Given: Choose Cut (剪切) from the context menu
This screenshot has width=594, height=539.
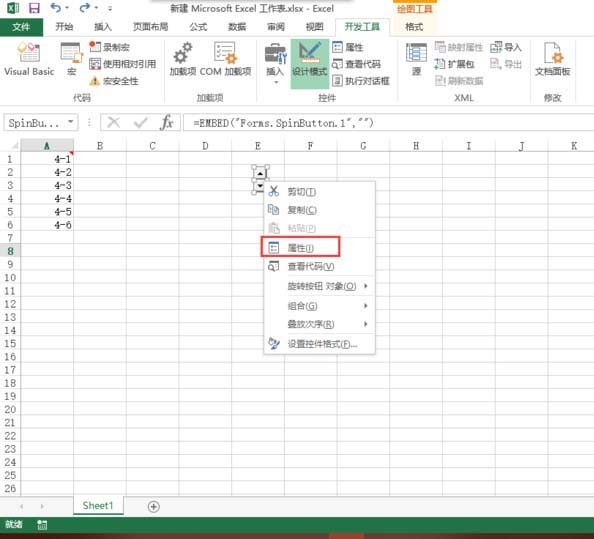Looking at the screenshot, I should (x=319, y=192).
